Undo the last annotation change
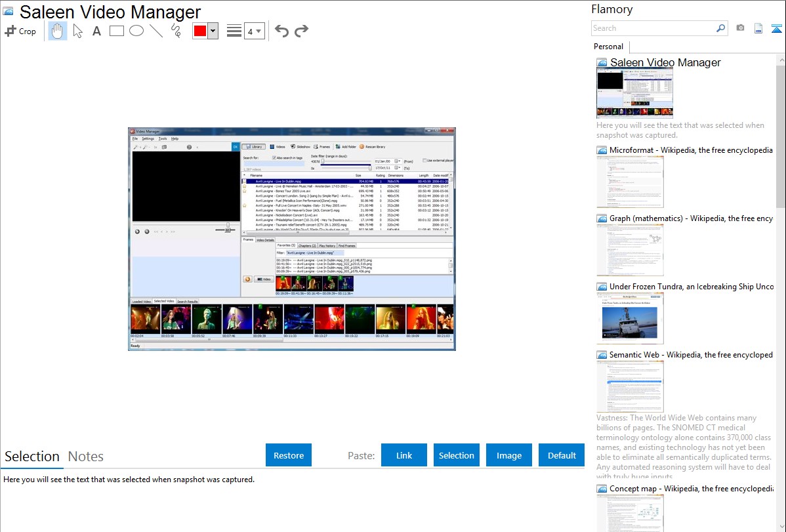This screenshot has height=532, width=786. 281,31
